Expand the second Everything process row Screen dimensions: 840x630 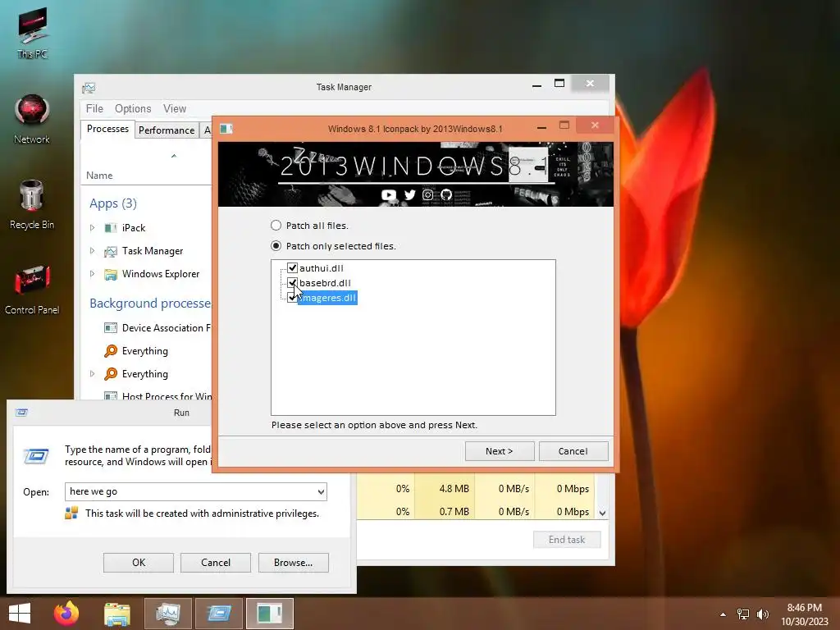(92, 374)
